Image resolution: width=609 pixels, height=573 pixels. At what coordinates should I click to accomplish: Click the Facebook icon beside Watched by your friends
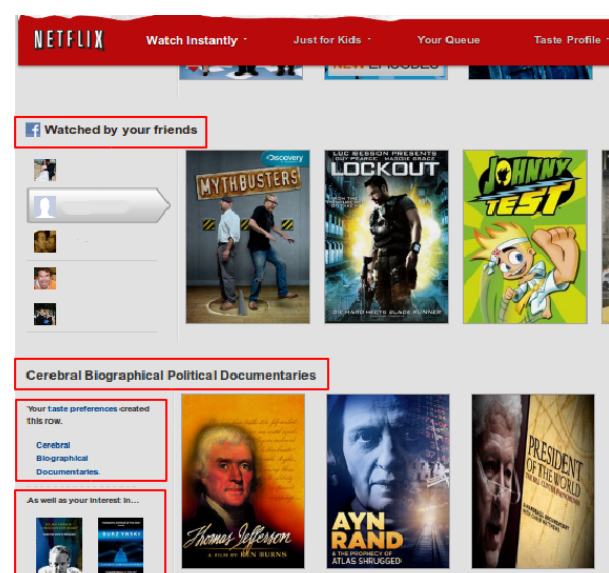32,130
